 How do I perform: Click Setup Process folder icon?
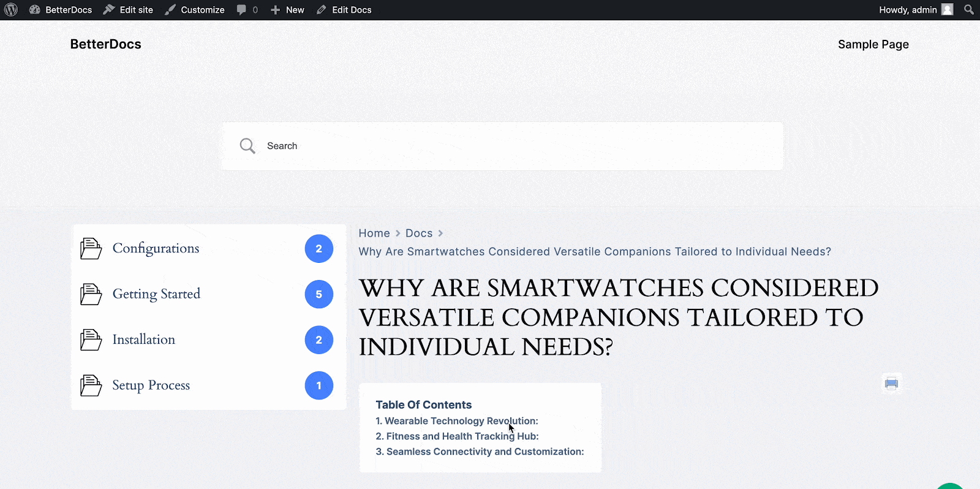click(x=91, y=385)
